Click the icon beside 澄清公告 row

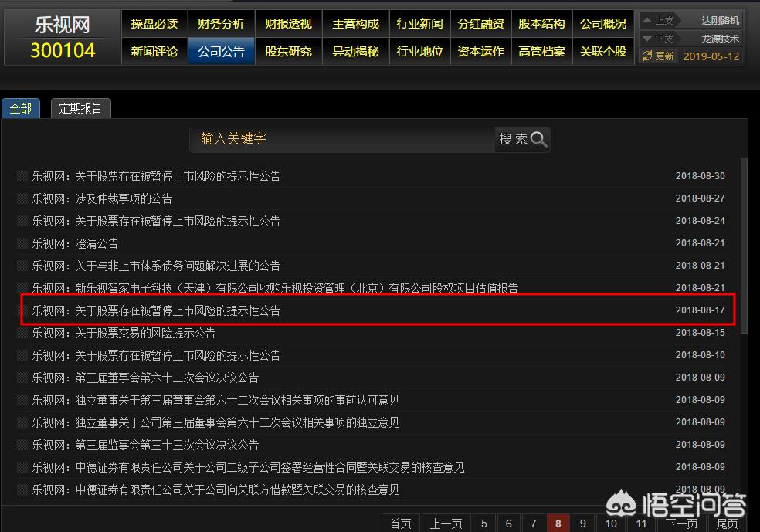pos(22,243)
